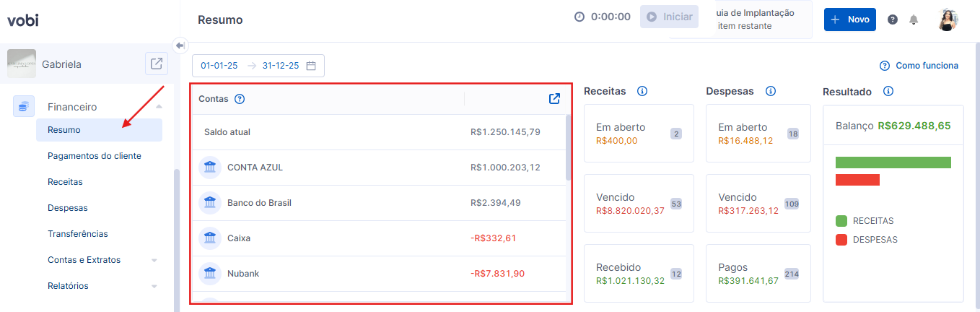The image size is (980, 312).
Task: Collapse the sidebar with arrow button
Action: click(180, 45)
